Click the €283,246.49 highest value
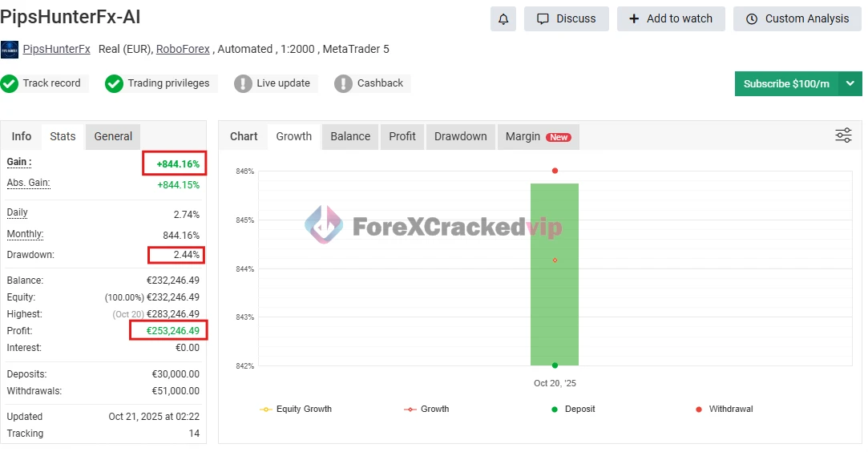 (172, 313)
